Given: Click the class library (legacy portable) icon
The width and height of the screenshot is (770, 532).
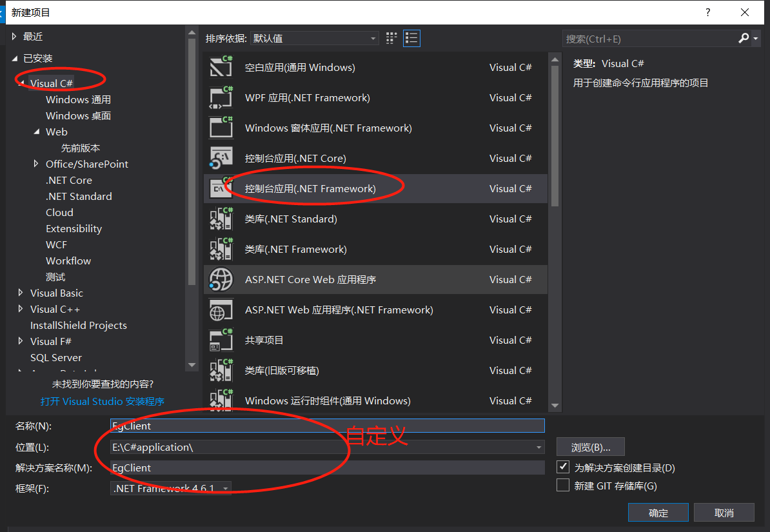Looking at the screenshot, I should [221, 370].
